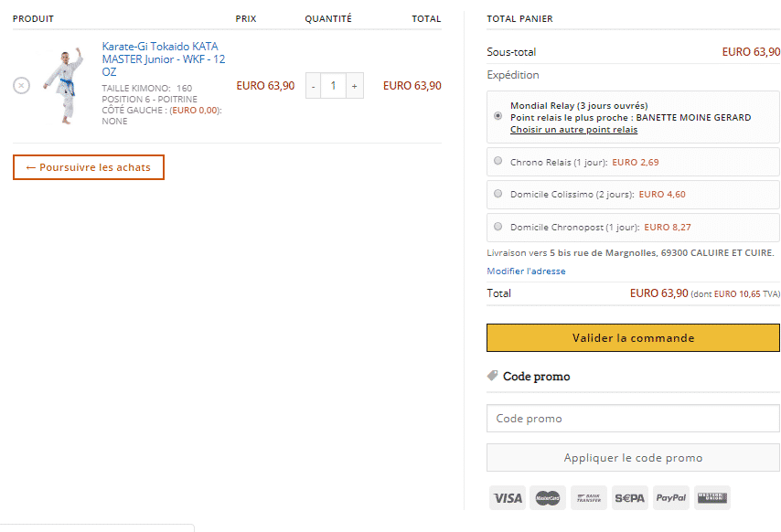Click the Bank Transfer payment icon
Screen dimensions: 781x532
(589, 497)
